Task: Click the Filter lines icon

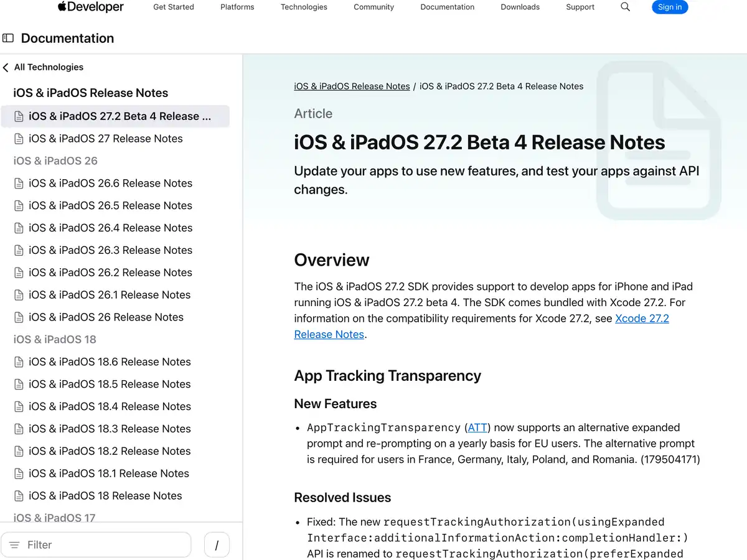Action: 15,545
